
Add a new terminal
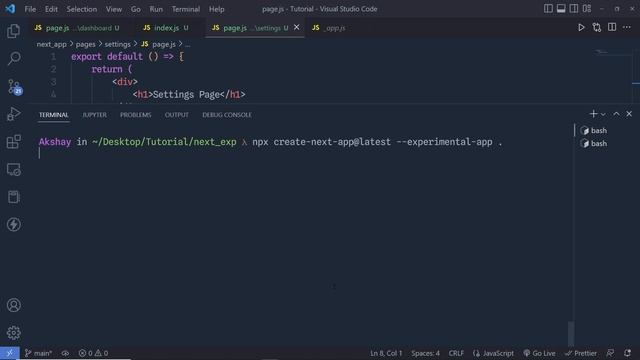(x=593, y=114)
